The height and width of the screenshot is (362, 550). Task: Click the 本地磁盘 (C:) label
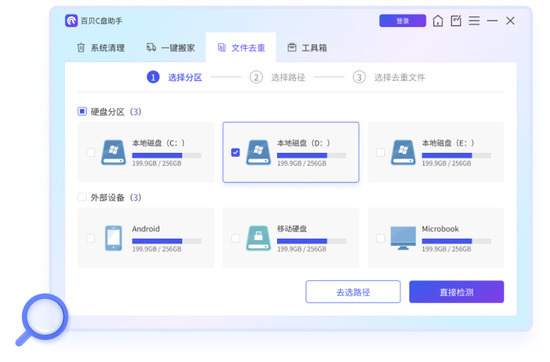[159, 143]
